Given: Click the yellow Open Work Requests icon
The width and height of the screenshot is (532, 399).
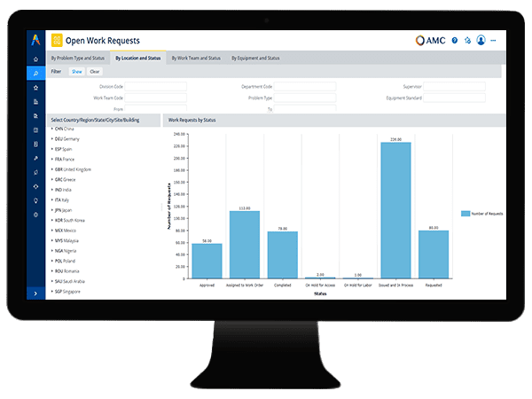Looking at the screenshot, I should pos(57,41).
